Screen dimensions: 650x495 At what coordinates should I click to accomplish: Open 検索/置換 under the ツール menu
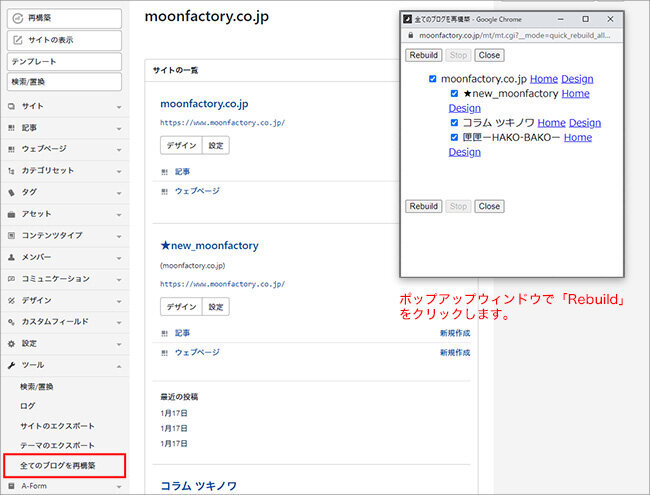[x=36, y=387]
